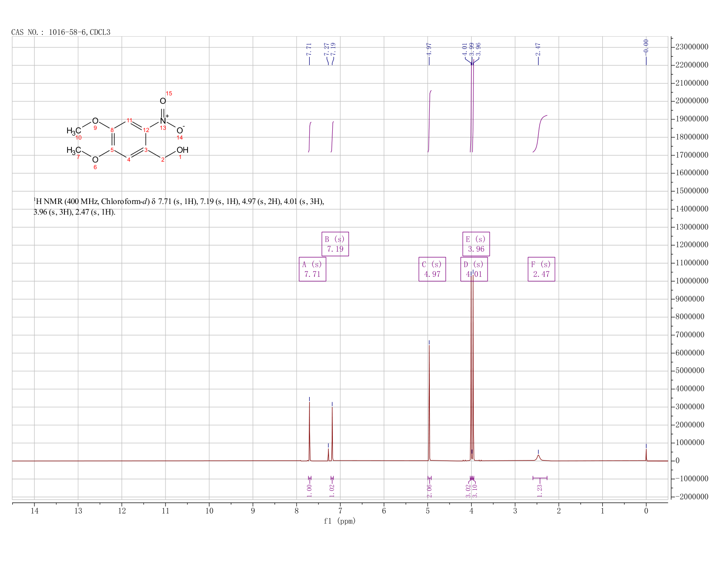The width and height of the screenshot is (728, 563).
Task: Click the broad peak at 2.47 ppm
Action: click(538, 457)
